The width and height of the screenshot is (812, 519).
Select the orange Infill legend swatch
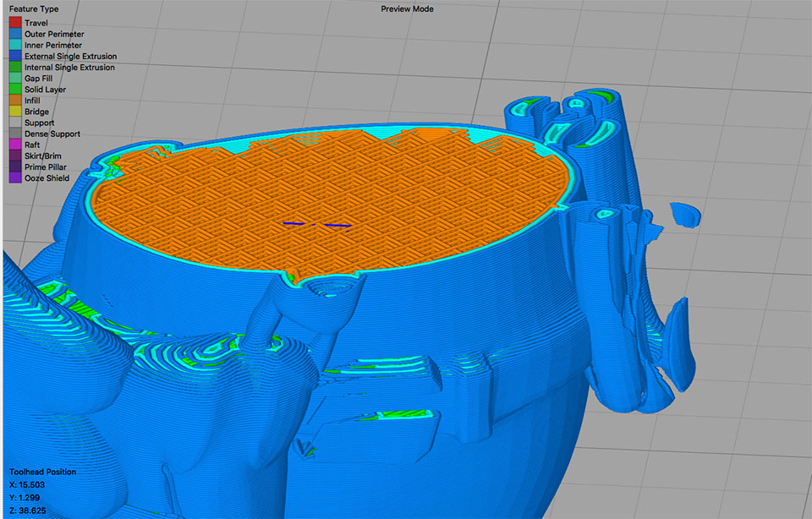click(16, 100)
